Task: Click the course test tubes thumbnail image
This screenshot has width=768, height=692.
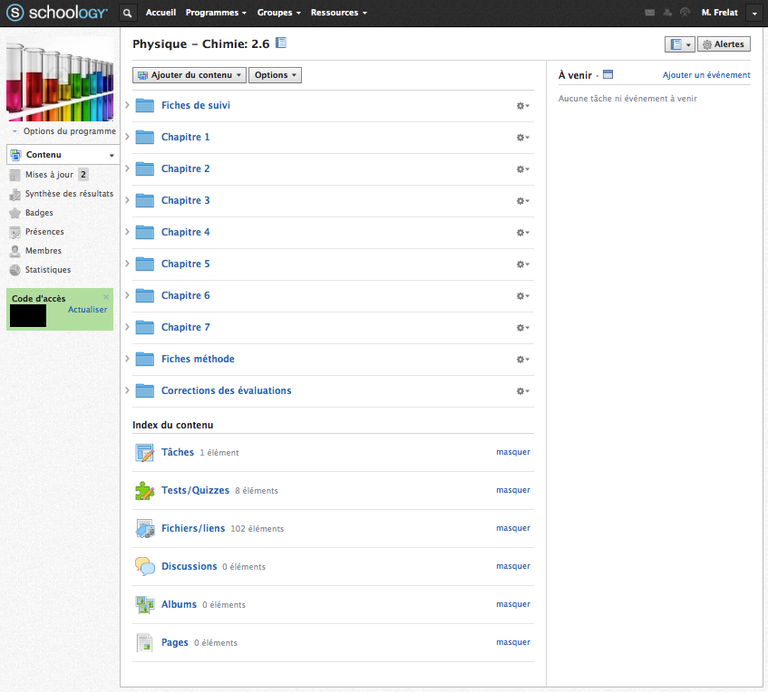Action: point(60,80)
